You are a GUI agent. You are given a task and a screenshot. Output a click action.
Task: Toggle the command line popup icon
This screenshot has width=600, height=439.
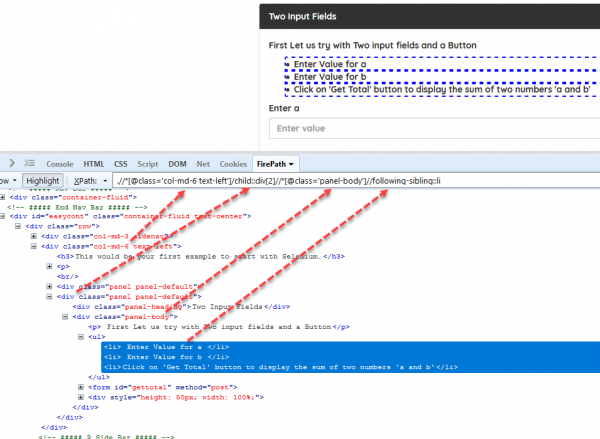click(29, 163)
